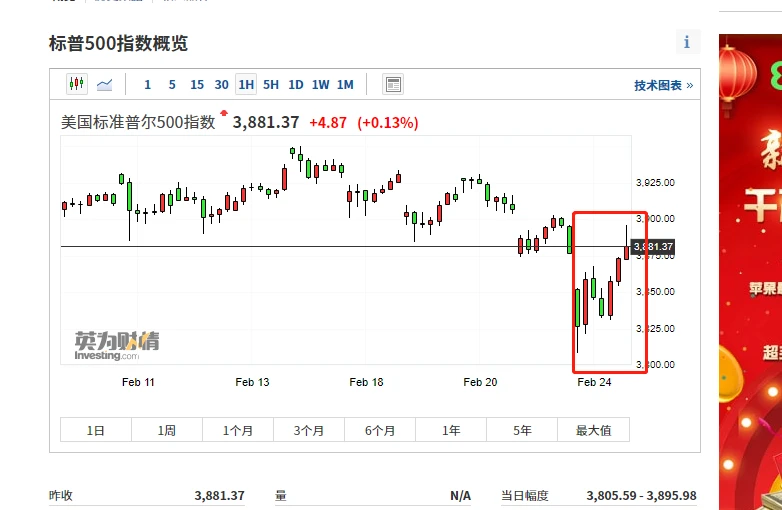The height and width of the screenshot is (510, 782).
Task: Open the 技术图表 technical chart link
Action: point(663,86)
